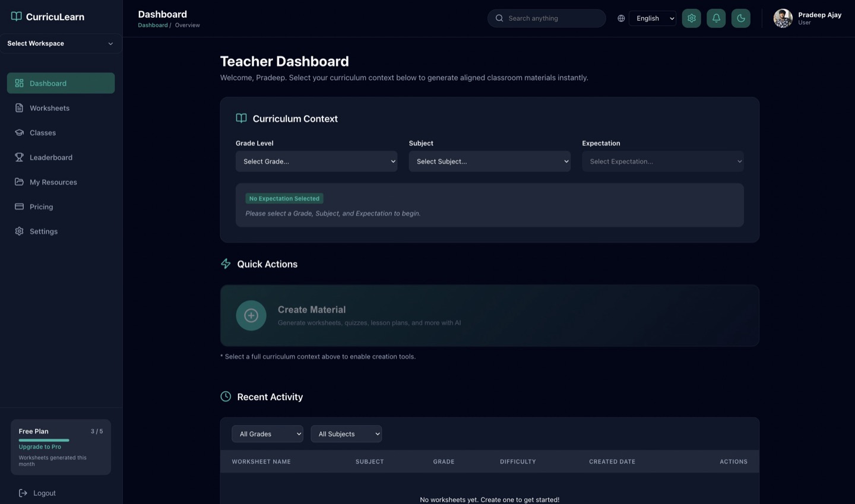Click the Create Material title text
The width and height of the screenshot is (855, 504).
click(x=312, y=309)
